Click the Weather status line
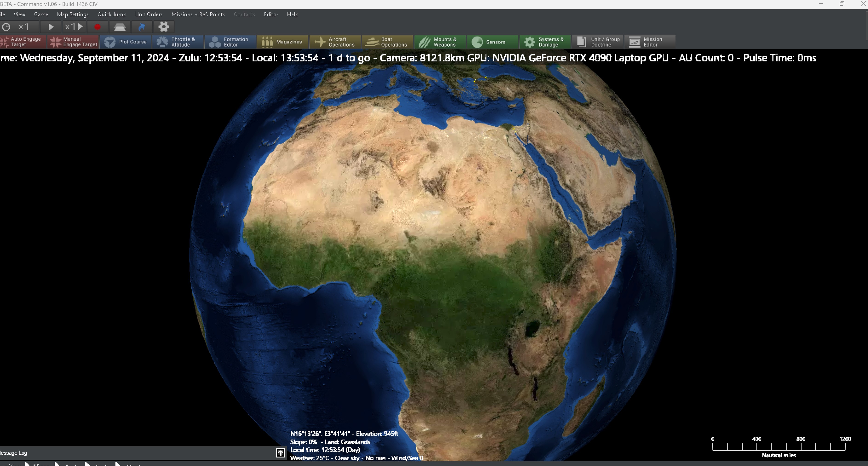868x466 pixels. coord(356,458)
